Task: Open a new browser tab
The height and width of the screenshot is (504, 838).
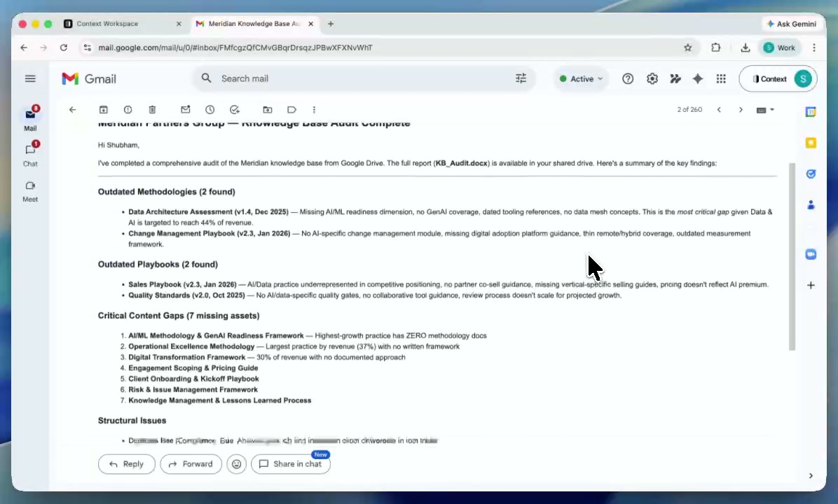Action: [x=331, y=24]
